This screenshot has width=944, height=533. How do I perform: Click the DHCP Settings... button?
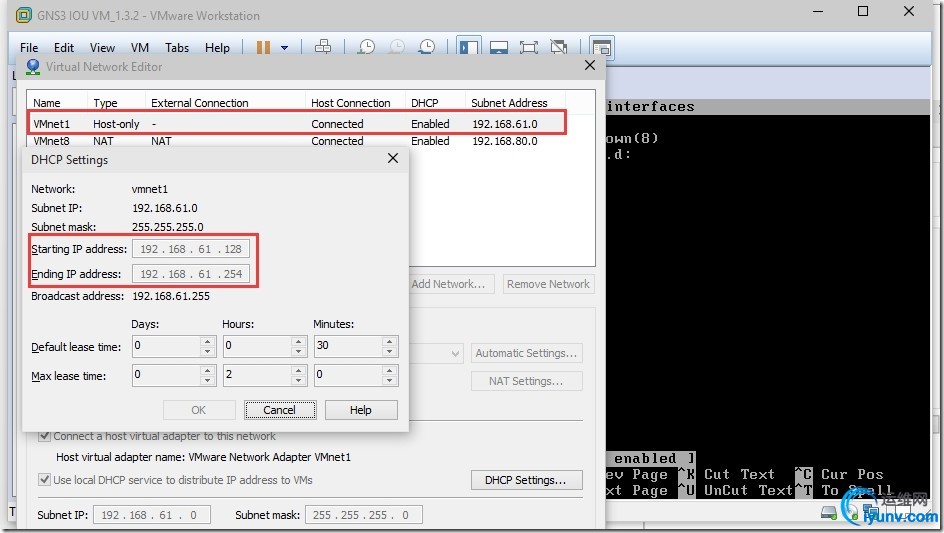[x=526, y=480]
